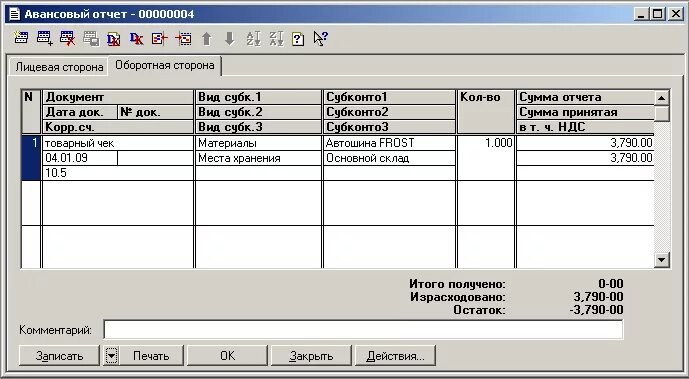Select the date cell 04.01.09
Image resolution: width=689 pixels, height=379 pixels.
click(80, 158)
